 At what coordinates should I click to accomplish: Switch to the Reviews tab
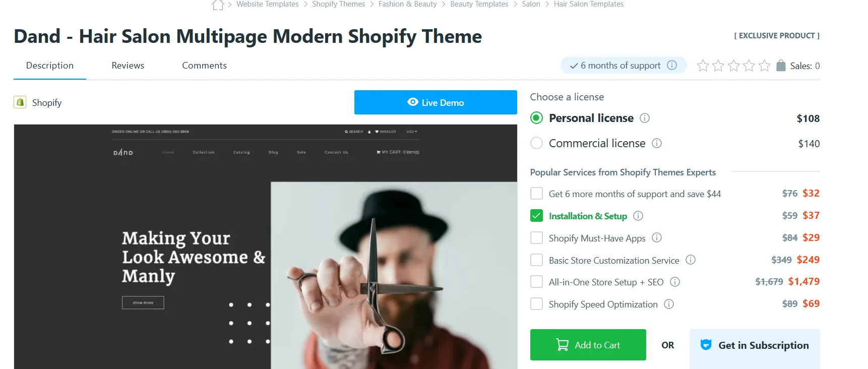[x=128, y=66]
